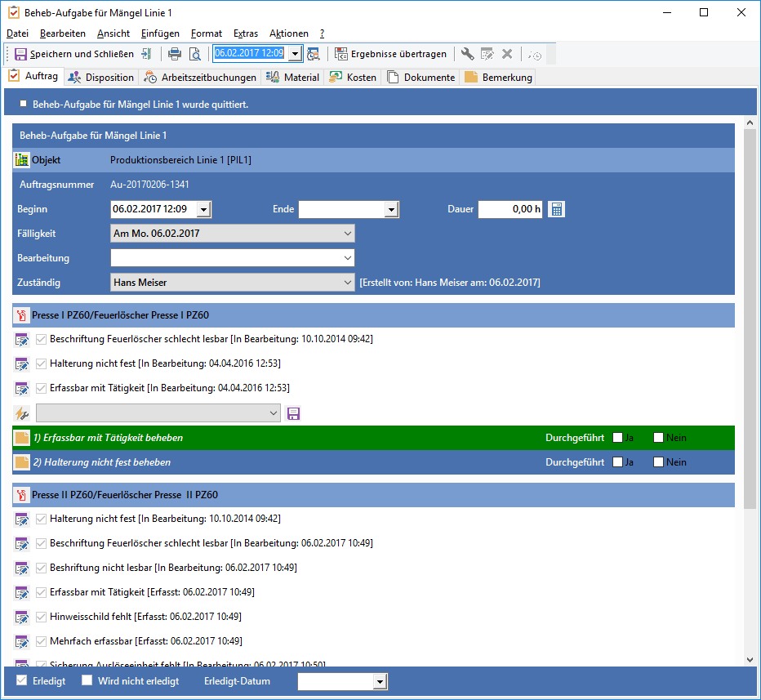Click the grey X delete toolbar icon
The image size is (761, 700).
pos(507,54)
